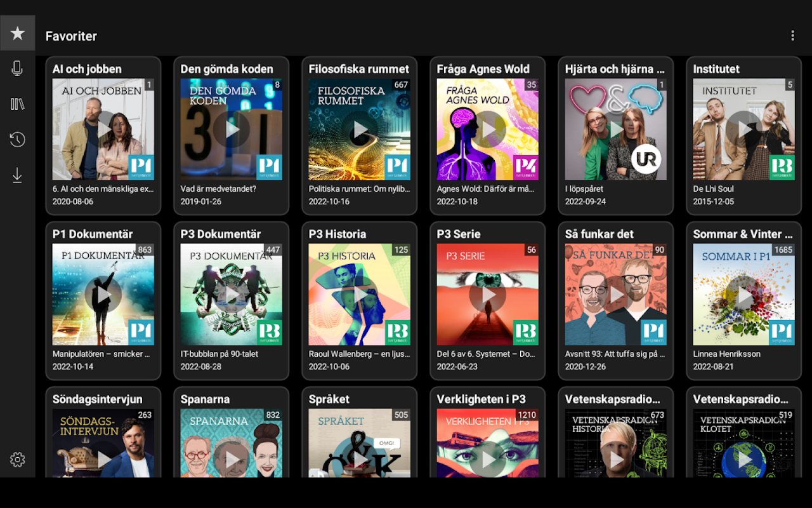Select episode text "Linnea Henriksson"
812x508 pixels.
coord(727,354)
